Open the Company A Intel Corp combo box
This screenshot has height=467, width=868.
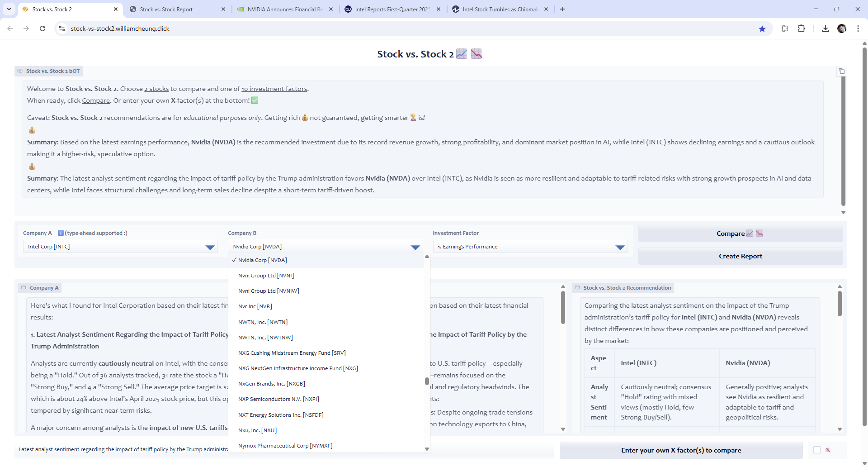120,247
